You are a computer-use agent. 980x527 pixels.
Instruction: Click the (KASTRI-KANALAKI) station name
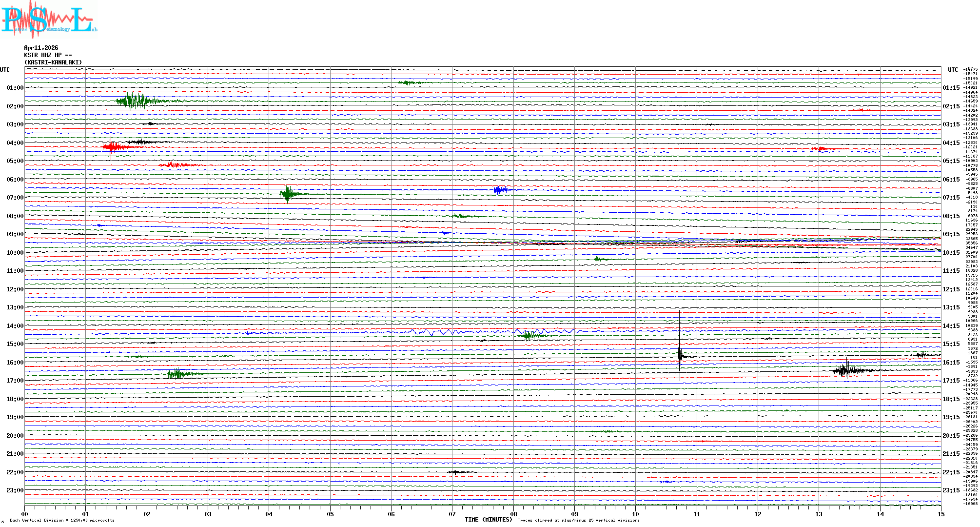[53, 62]
